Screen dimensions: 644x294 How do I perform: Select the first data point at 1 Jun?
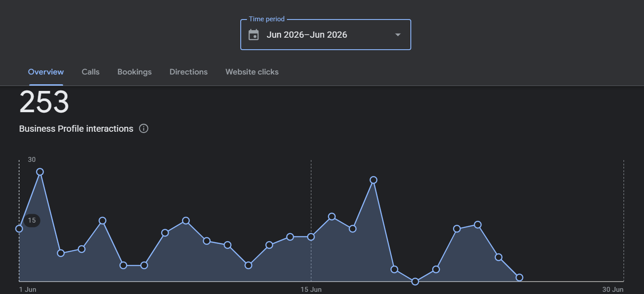click(x=19, y=229)
